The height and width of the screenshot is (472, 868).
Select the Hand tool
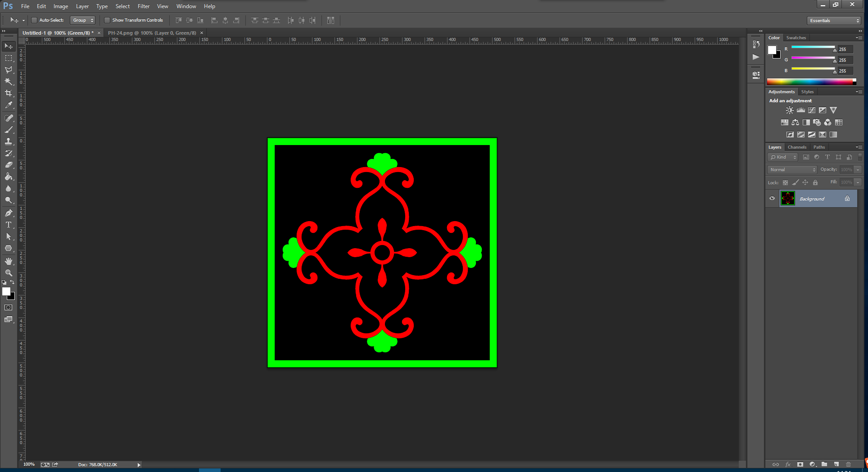[9, 261]
